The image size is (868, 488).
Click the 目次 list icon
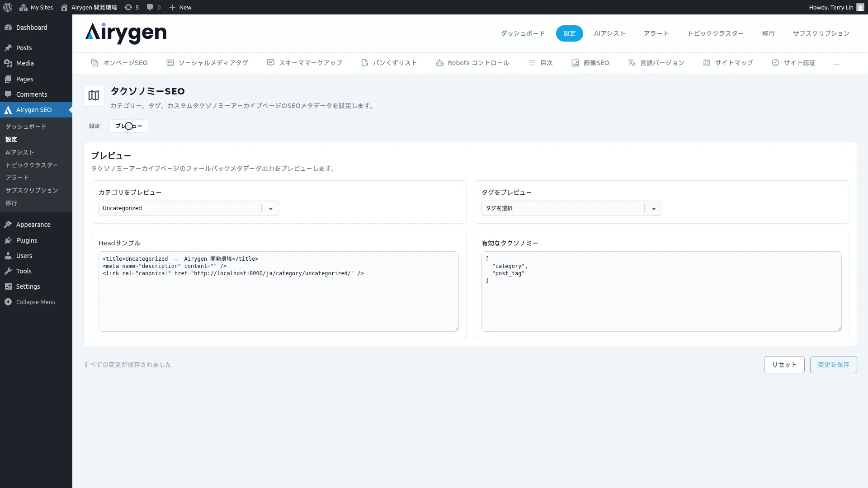pyautogui.click(x=532, y=63)
